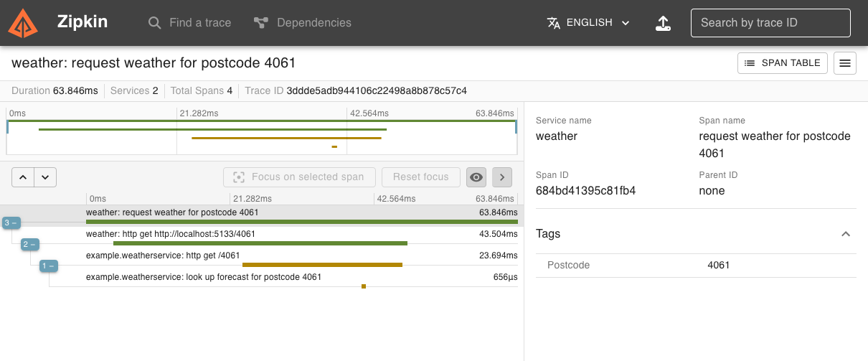Click the 656µs small yellow span marker

[364, 286]
